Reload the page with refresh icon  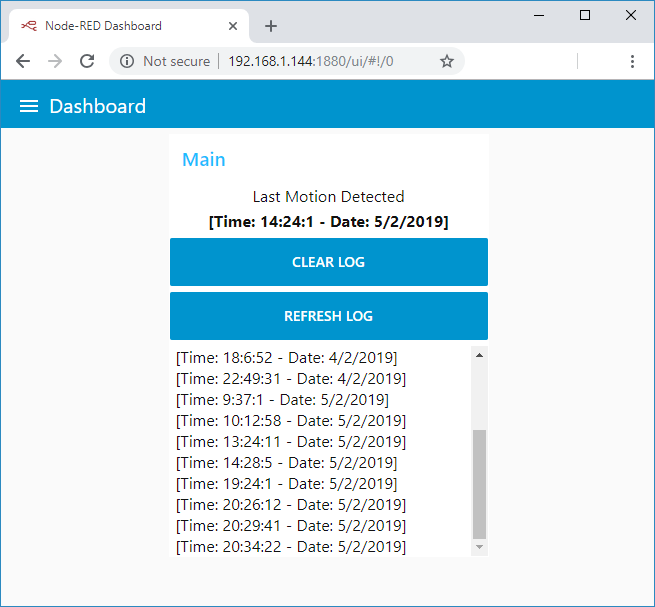coord(87,61)
